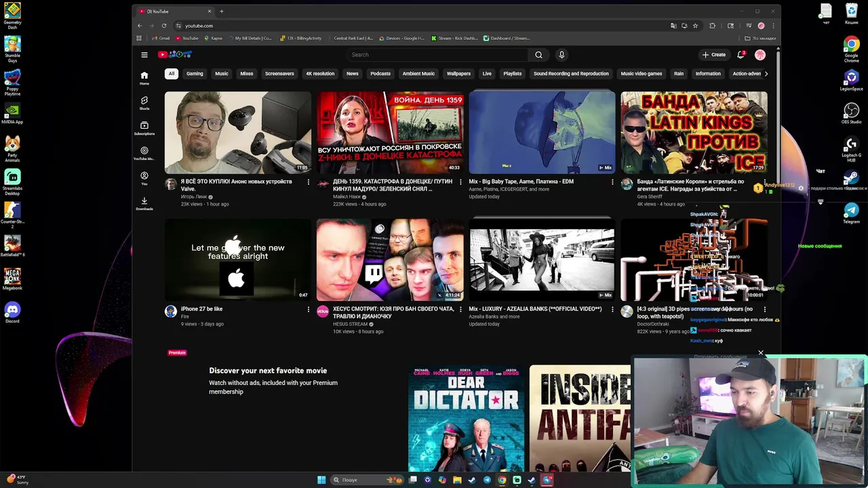Viewport: 868px width, 488px height.
Task: Click the Create button
Action: 714,55
